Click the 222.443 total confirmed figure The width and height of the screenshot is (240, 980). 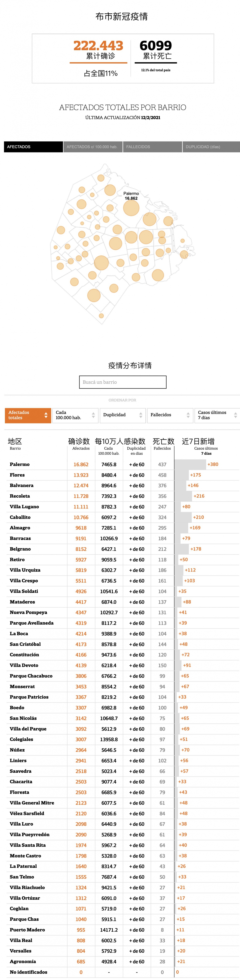pos(98,46)
